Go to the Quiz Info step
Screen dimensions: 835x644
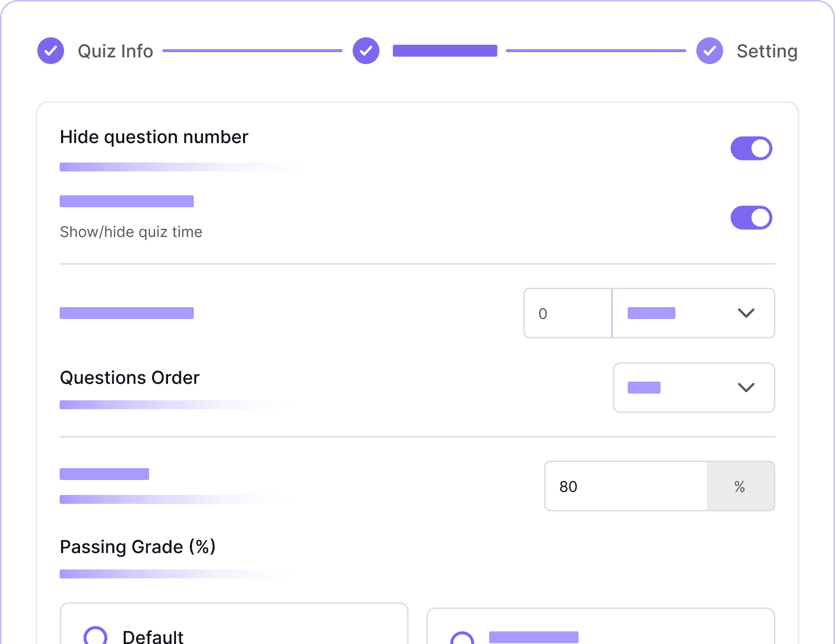[115, 51]
